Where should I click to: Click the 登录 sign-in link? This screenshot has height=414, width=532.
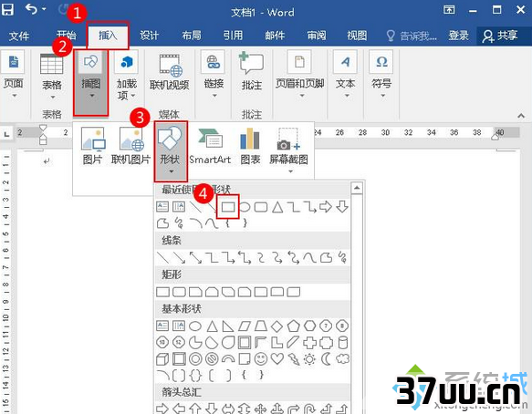pos(459,36)
